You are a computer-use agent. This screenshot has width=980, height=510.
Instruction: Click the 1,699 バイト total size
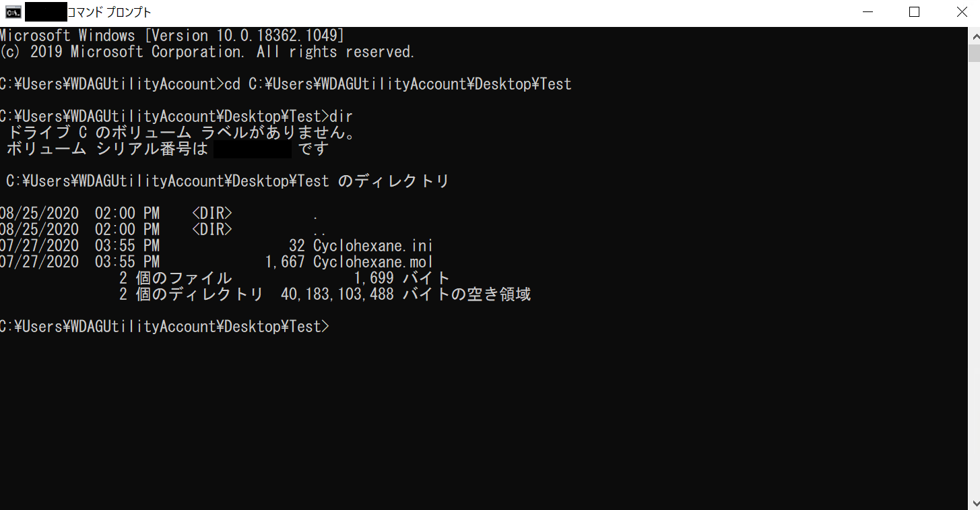[x=401, y=278]
